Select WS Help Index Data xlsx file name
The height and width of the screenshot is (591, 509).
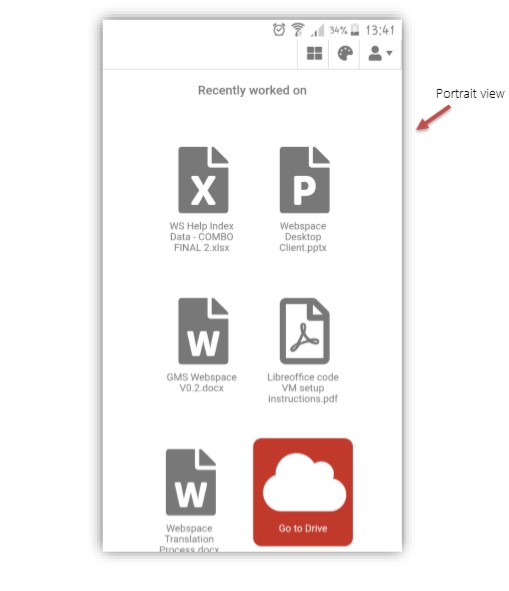pyautogui.click(x=202, y=237)
